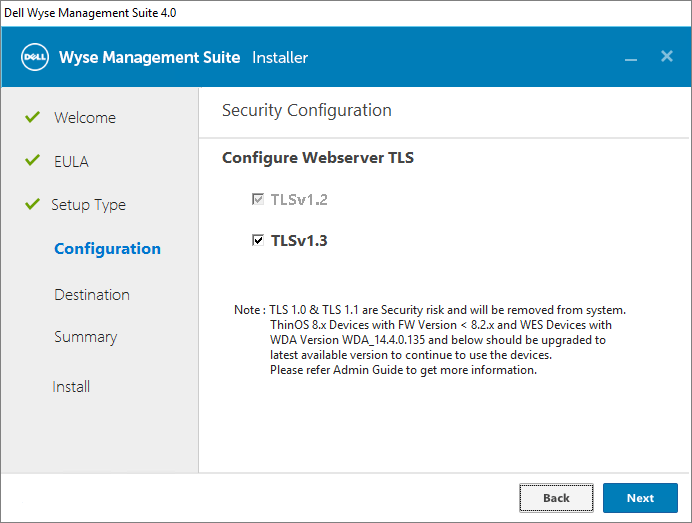The width and height of the screenshot is (692, 523).
Task: Minimize the installer window
Action: (x=631, y=58)
